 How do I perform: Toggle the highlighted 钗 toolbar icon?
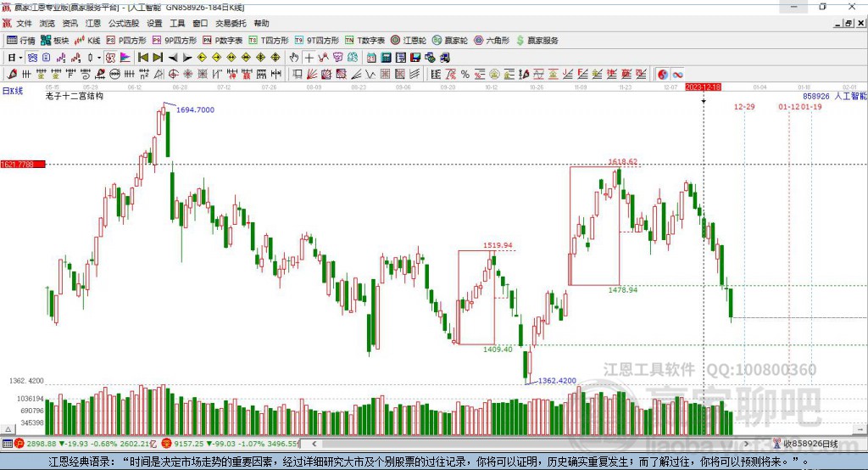click(111, 58)
